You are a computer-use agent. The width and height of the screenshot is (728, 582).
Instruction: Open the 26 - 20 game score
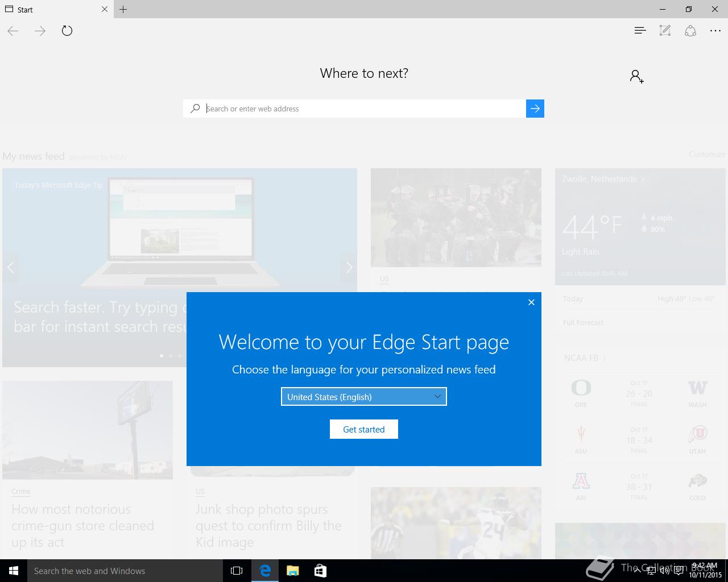click(x=639, y=394)
